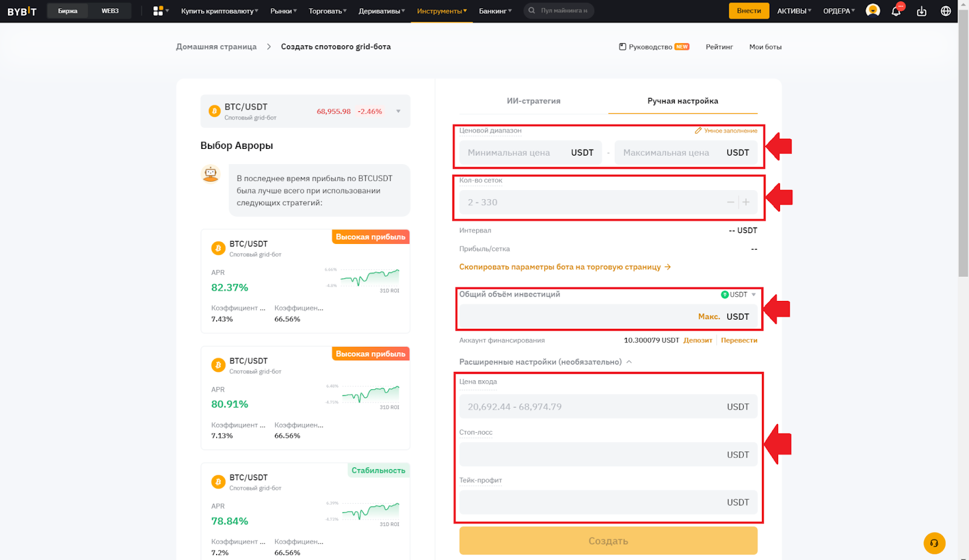Expand the Деривативы dropdown menu

pos(381,10)
